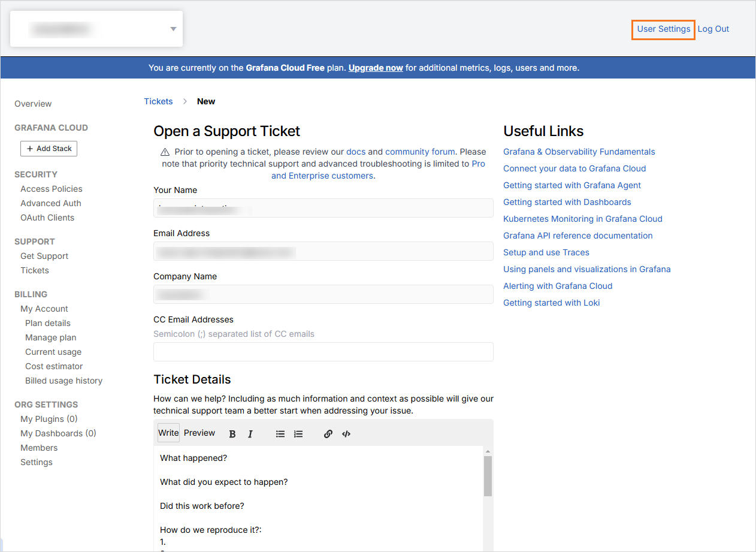
Task: Open Current usage
Action: tap(53, 352)
